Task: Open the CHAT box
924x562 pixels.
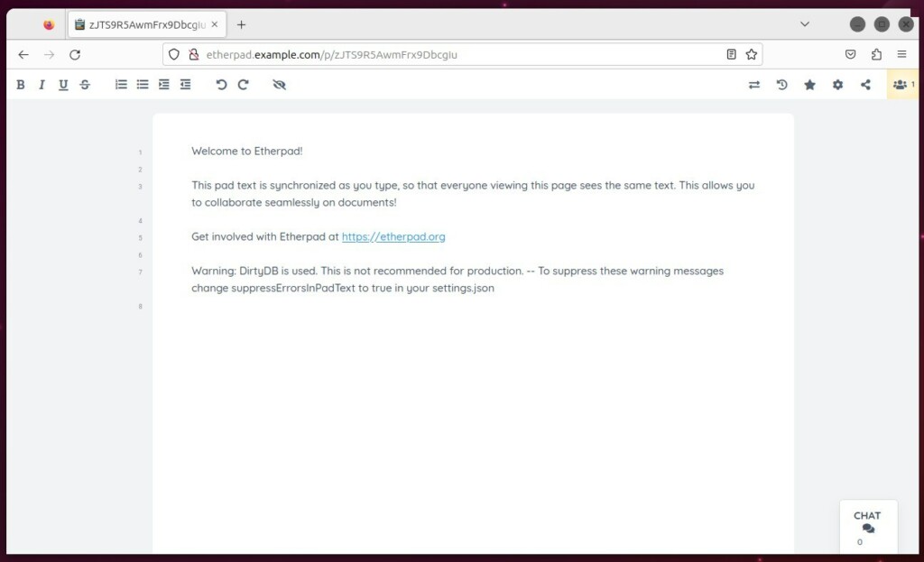Action: (x=868, y=527)
